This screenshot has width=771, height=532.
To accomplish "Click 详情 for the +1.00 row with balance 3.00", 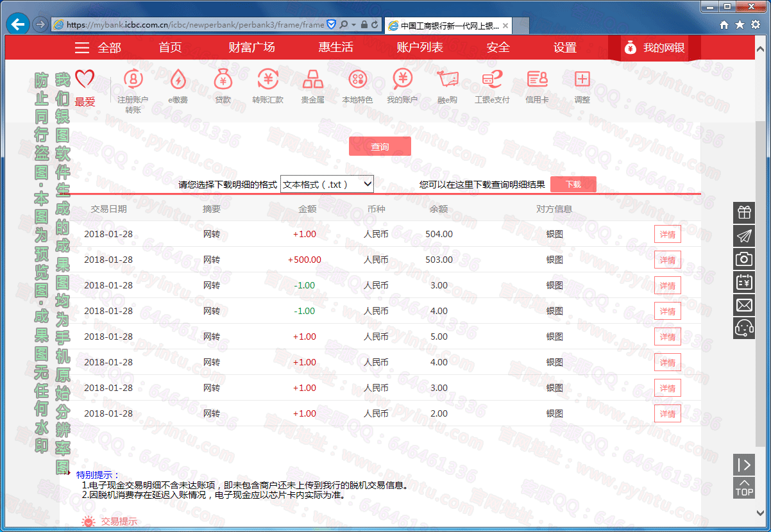I will click(x=668, y=388).
